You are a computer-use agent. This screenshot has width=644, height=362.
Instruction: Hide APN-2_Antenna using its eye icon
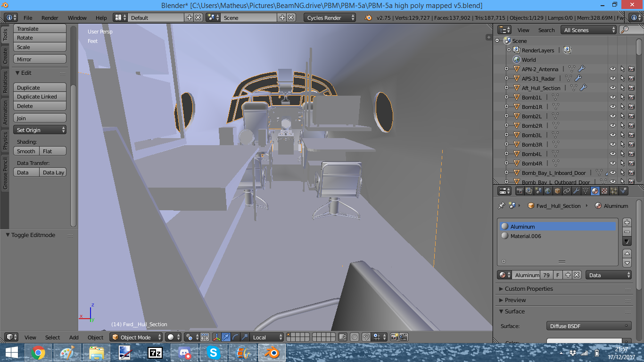tap(613, 69)
